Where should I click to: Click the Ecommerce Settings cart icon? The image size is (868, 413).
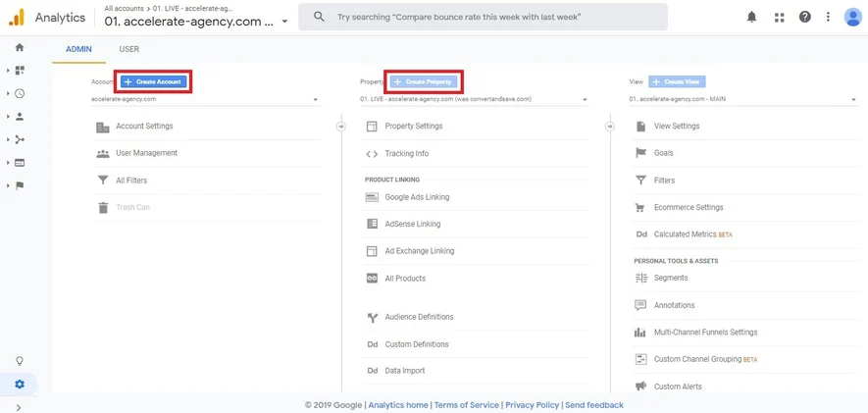pyautogui.click(x=639, y=208)
